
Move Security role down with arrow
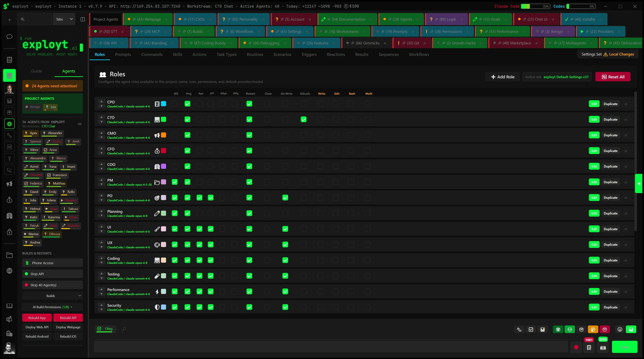(101, 309)
